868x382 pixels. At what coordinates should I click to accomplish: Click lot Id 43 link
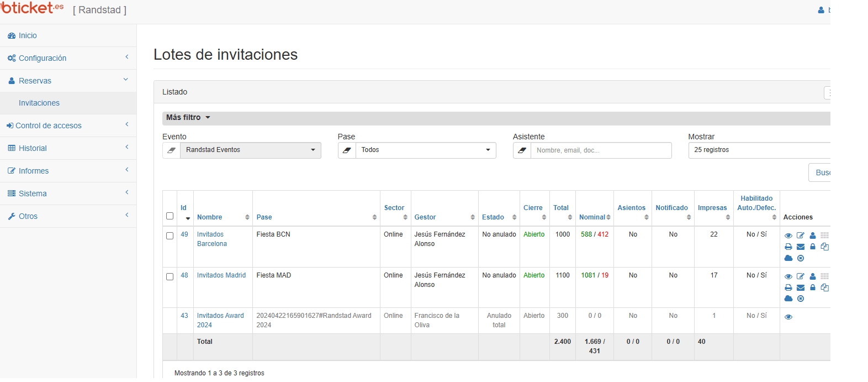pyautogui.click(x=184, y=316)
